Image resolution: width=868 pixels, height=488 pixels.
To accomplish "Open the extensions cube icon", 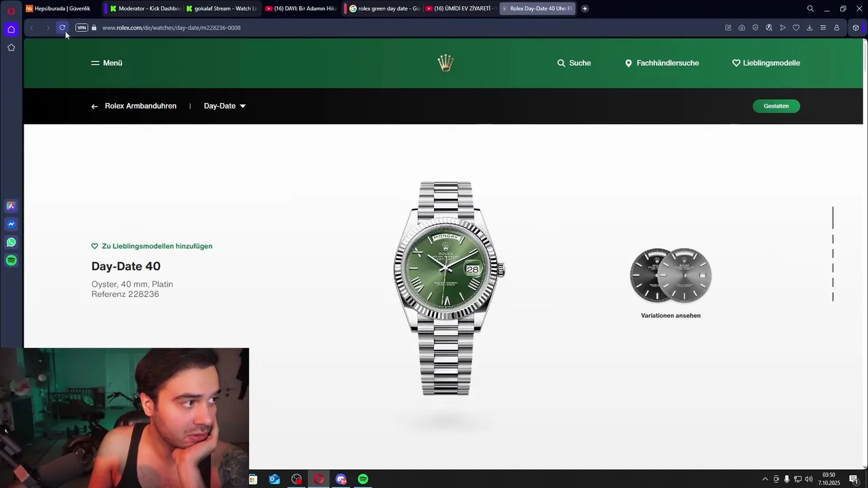I will pos(856,28).
